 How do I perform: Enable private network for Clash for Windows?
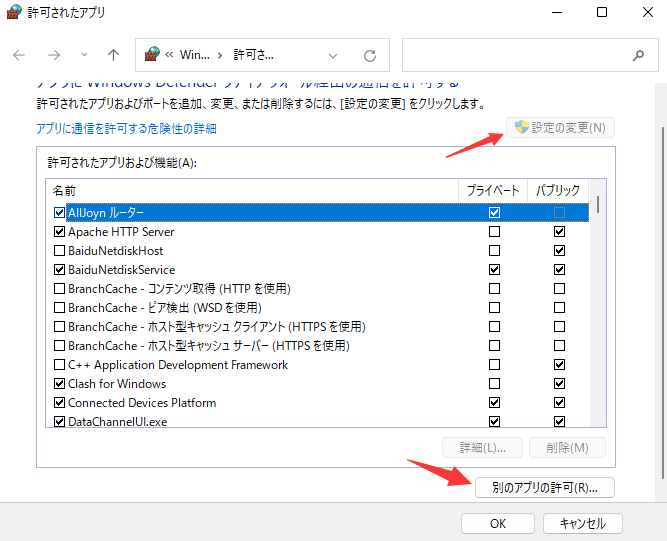494,384
